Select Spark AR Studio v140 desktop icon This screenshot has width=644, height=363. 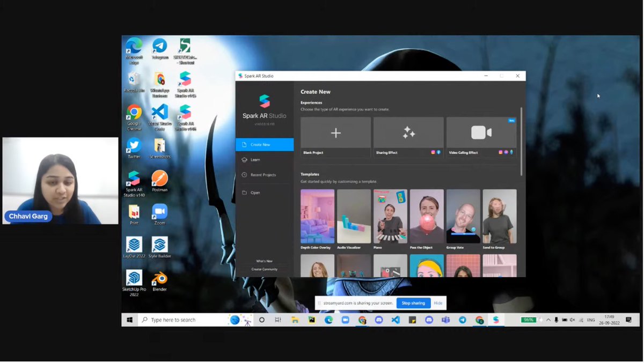tap(134, 184)
